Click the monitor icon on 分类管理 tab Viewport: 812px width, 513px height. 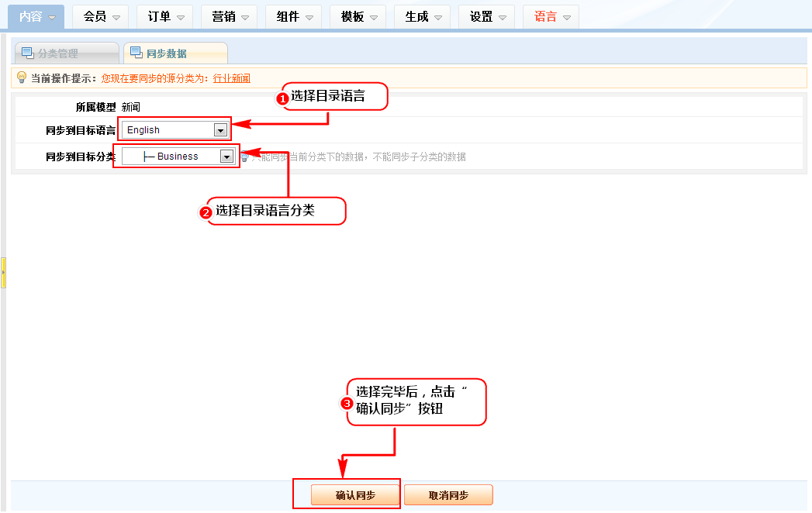pyautogui.click(x=27, y=53)
